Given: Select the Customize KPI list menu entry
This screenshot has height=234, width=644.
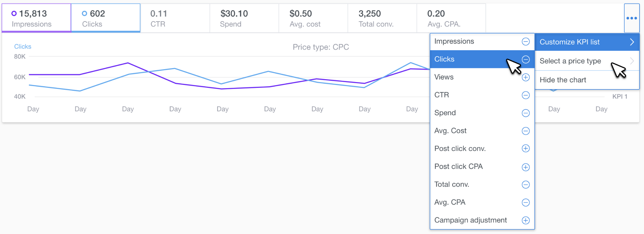Looking at the screenshot, I should click(x=587, y=42).
